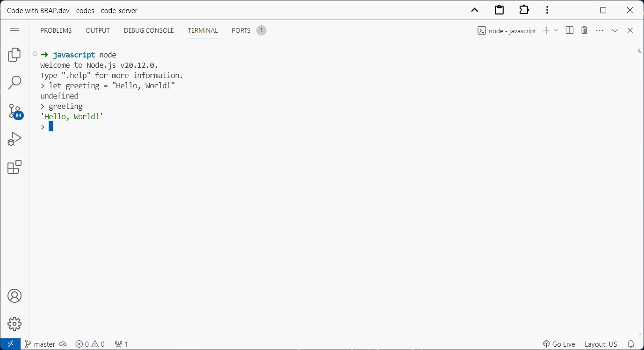Open the Manage gear settings icon
644x350 pixels.
coord(14,323)
